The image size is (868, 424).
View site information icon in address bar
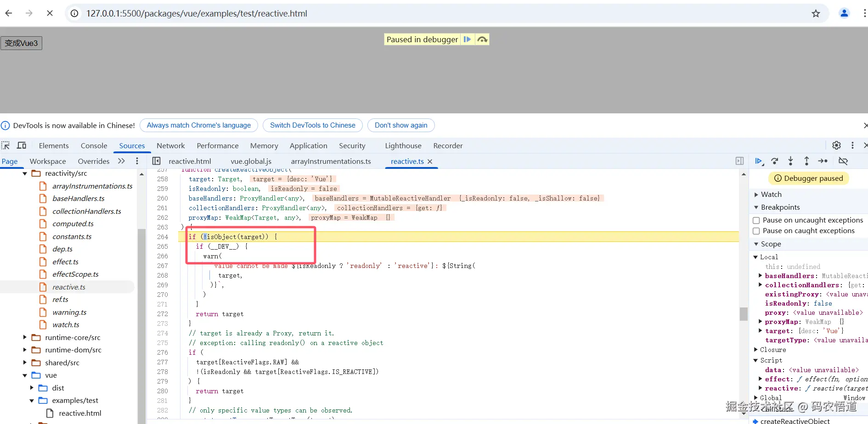[x=74, y=13]
